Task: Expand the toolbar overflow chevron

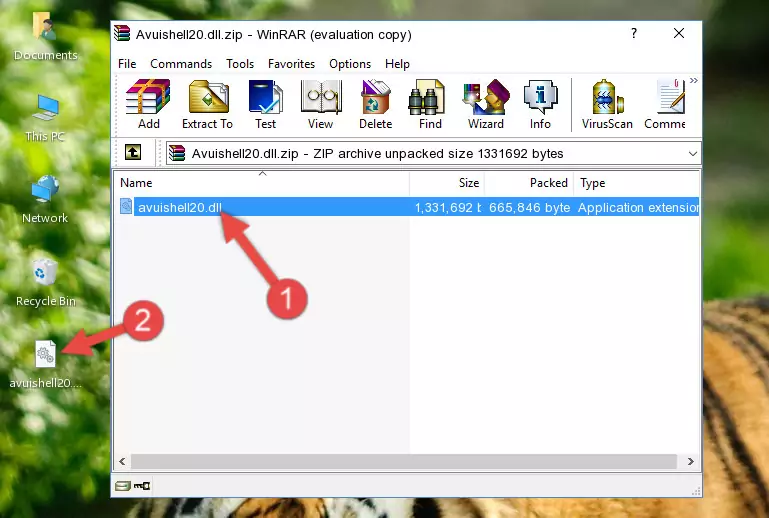Action: pyautogui.click(x=693, y=81)
